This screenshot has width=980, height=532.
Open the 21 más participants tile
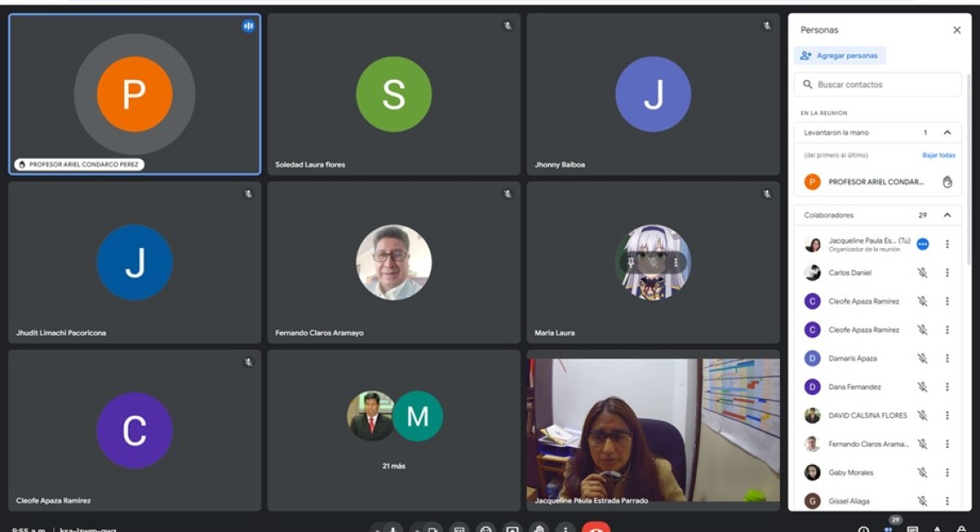394,429
